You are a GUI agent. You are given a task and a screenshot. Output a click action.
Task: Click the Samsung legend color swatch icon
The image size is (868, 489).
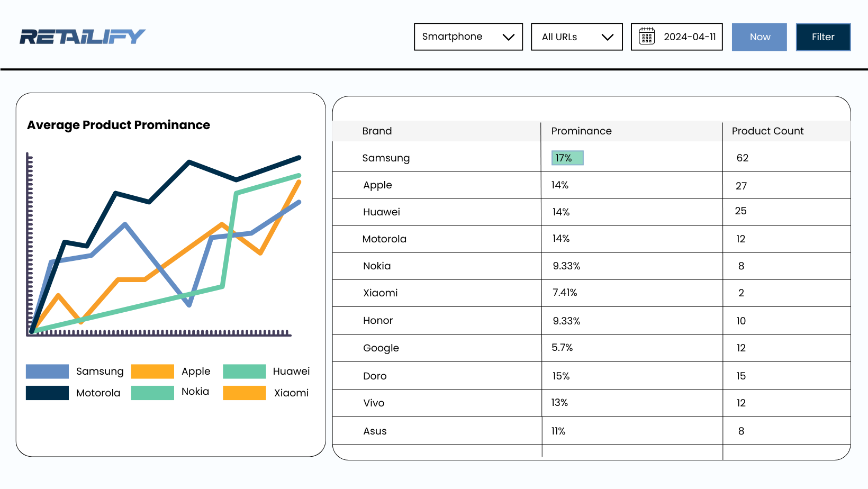click(x=47, y=371)
